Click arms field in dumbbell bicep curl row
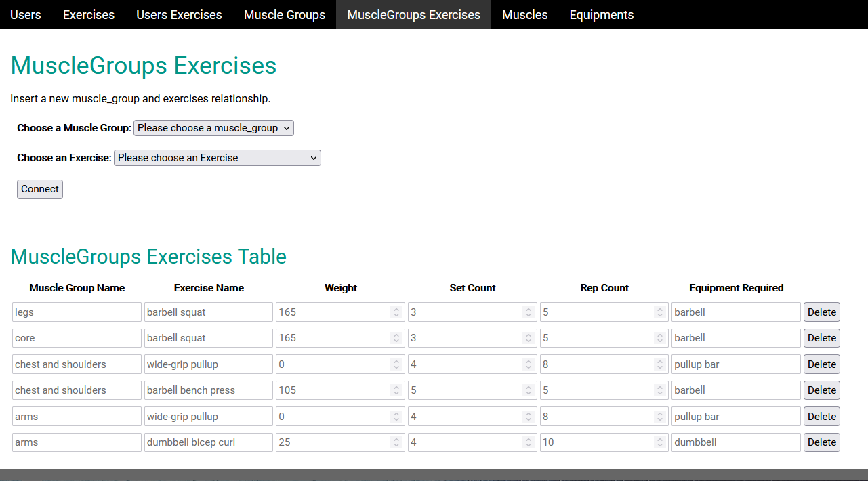This screenshot has height=481, width=868. click(x=77, y=442)
